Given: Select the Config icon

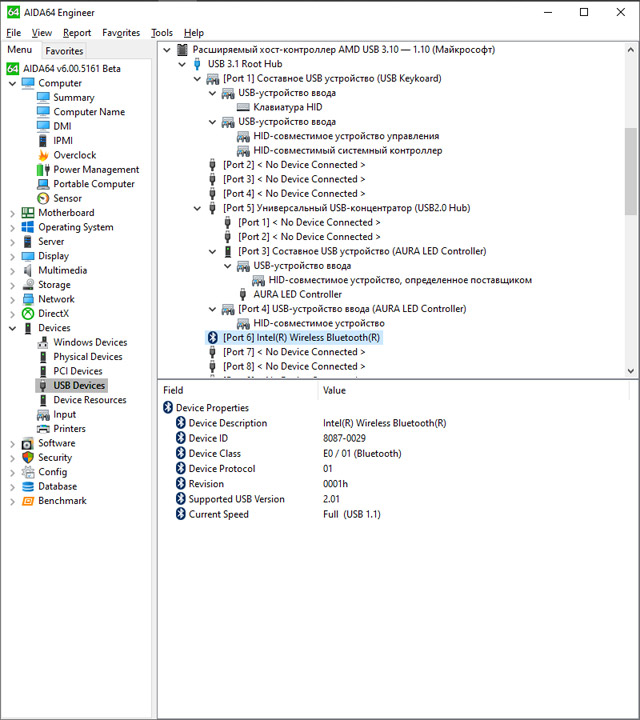Looking at the screenshot, I should (x=28, y=472).
